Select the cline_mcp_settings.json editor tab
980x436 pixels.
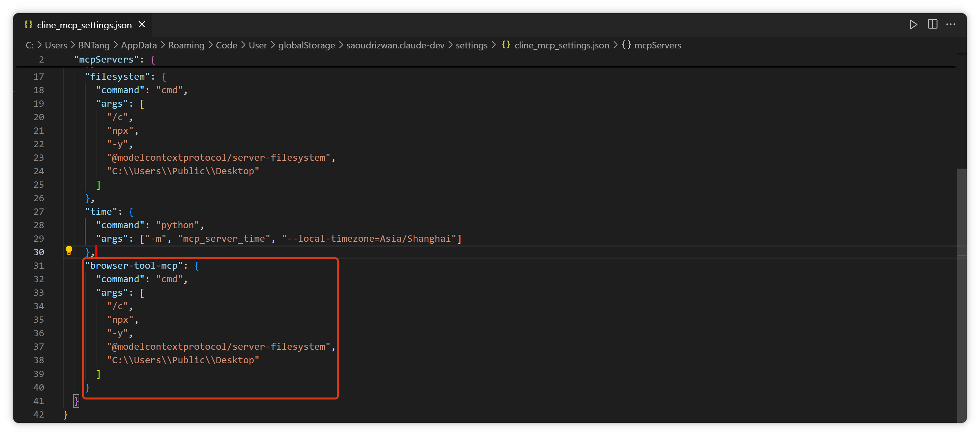(84, 25)
